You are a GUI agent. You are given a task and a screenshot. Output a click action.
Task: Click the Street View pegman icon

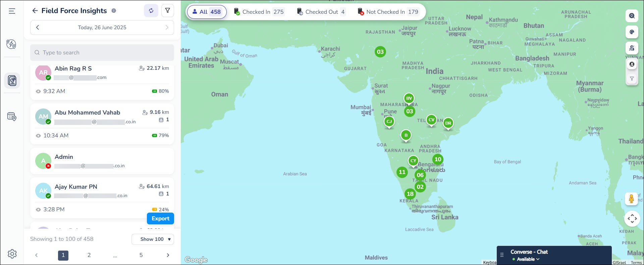point(631,199)
